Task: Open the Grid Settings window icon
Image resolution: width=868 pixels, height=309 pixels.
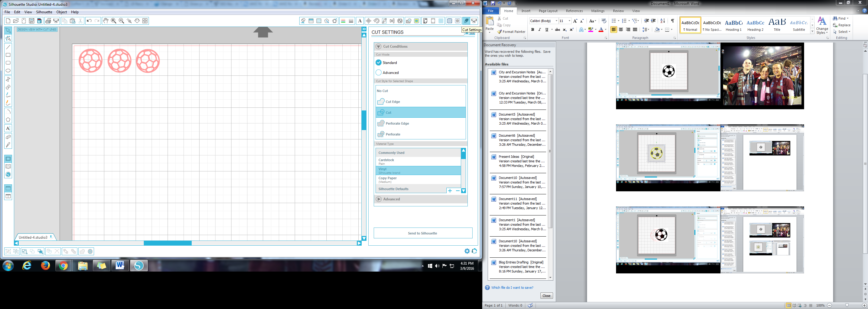Action: point(441,21)
